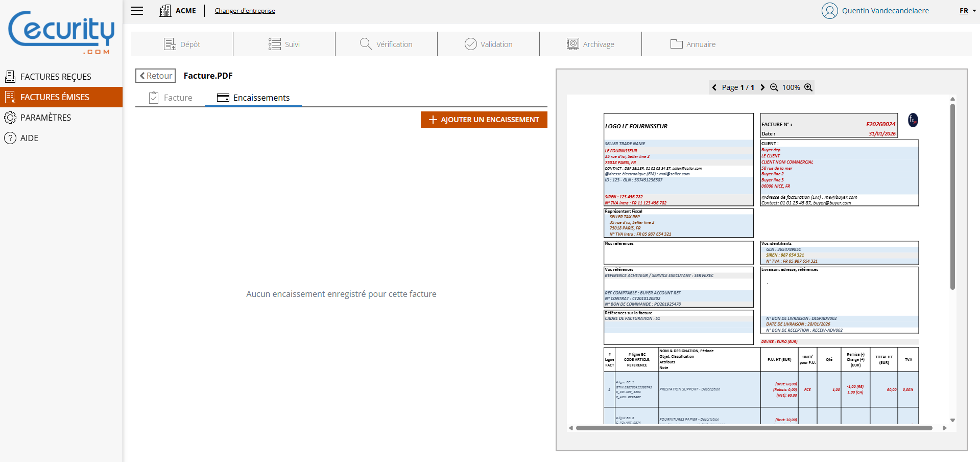Click the Factures reçues sidebar icon
The height and width of the screenshot is (462, 980).
point(10,77)
